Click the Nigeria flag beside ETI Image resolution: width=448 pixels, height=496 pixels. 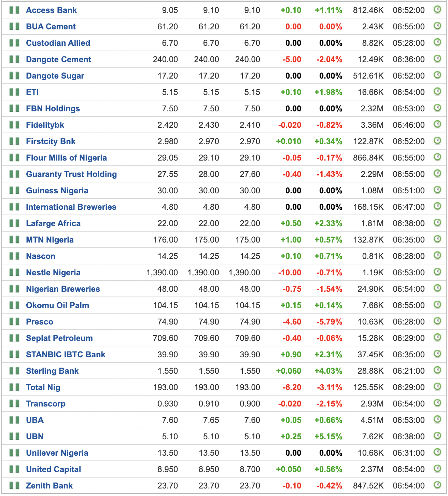pos(14,92)
